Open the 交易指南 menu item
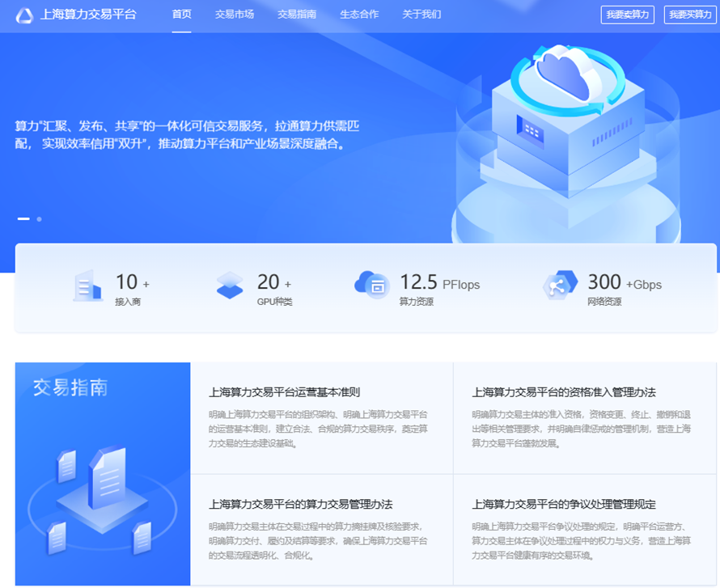The height and width of the screenshot is (588, 720). click(x=297, y=15)
